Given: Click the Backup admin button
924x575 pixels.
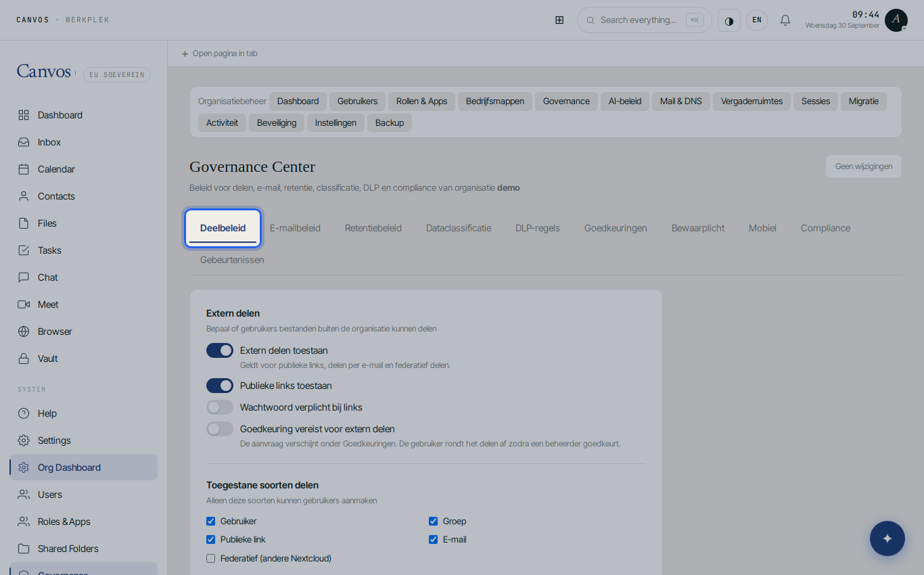Looking at the screenshot, I should pyautogui.click(x=390, y=123).
